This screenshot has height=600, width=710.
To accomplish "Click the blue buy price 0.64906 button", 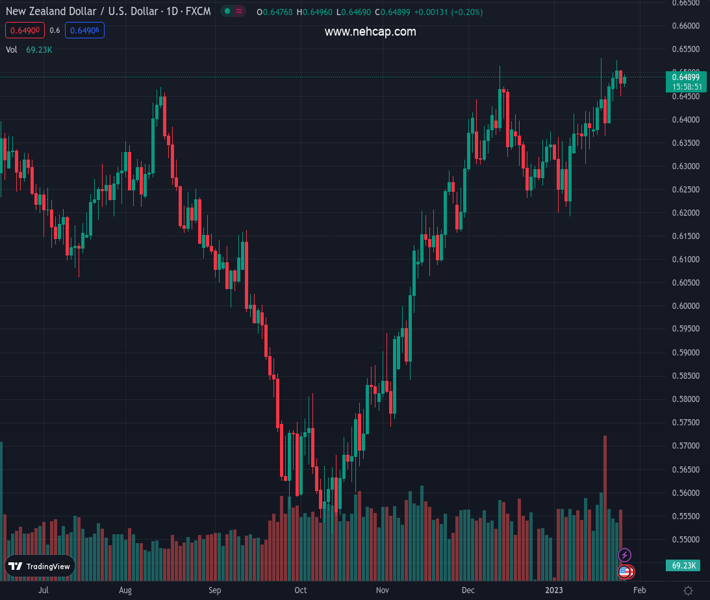I will 85,30.
